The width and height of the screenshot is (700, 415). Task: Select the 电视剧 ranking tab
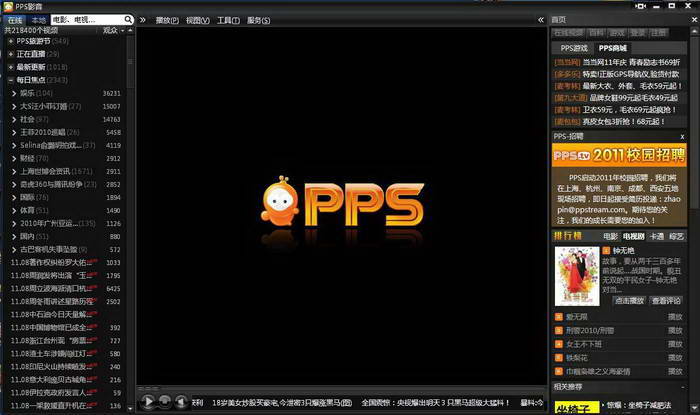[x=633, y=235]
